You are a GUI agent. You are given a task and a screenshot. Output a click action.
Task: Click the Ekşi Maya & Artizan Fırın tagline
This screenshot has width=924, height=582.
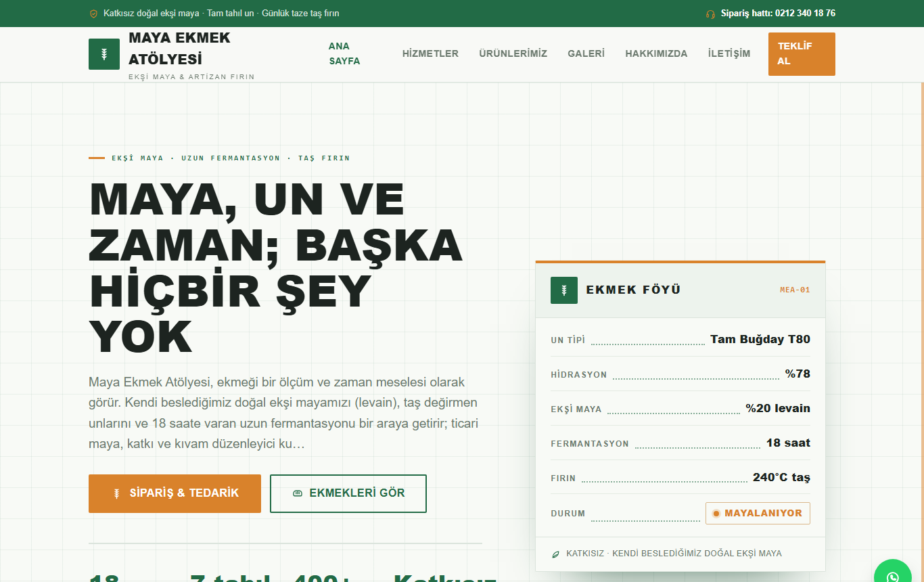click(x=191, y=77)
